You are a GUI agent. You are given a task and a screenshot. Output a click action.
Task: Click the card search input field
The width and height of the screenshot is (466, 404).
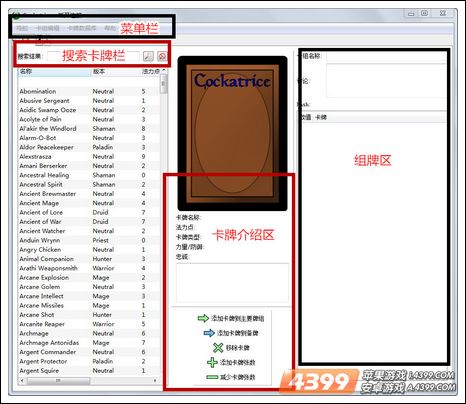click(93, 56)
